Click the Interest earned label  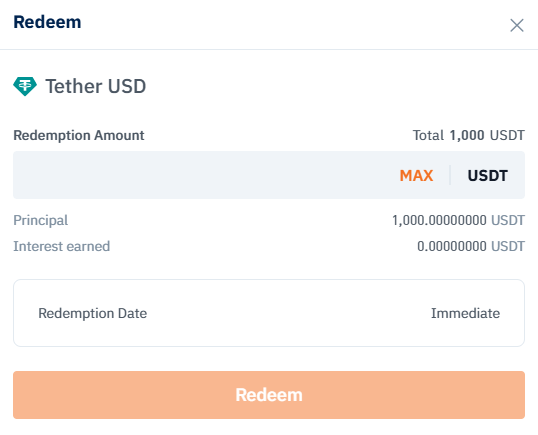coord(61,246)
